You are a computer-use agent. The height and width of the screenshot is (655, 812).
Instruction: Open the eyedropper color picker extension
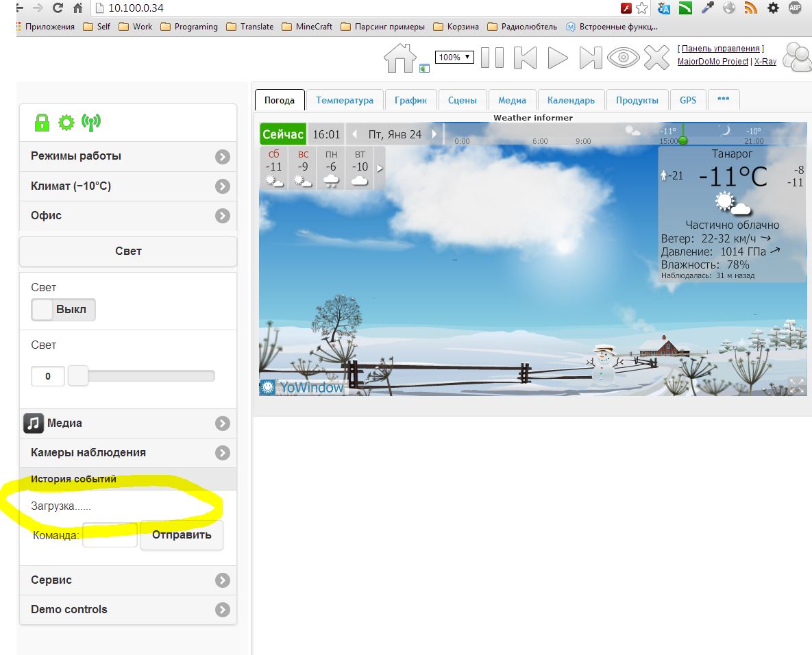pyautogui.click(x=707, y=8)
